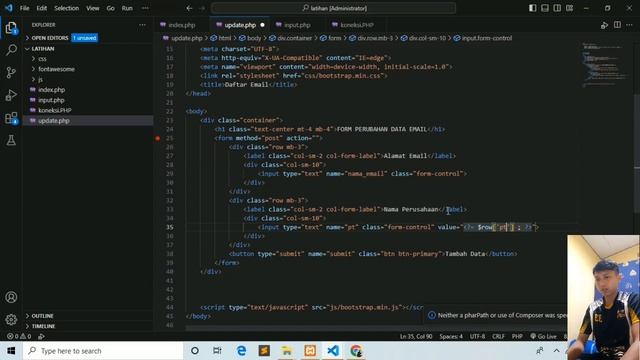Screen dimensions: 640x360
Task: Open index.php in the file tree
Action: pyautogui.click(x=88, y=90)
